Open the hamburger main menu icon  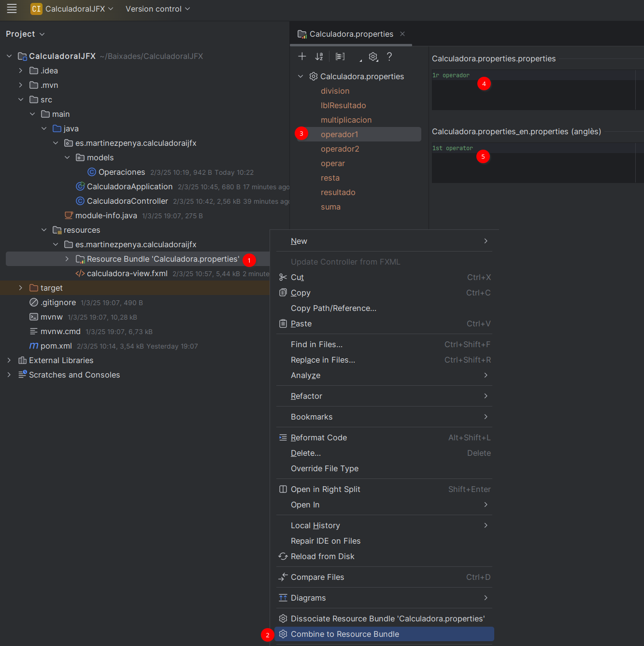pos(12,9)
